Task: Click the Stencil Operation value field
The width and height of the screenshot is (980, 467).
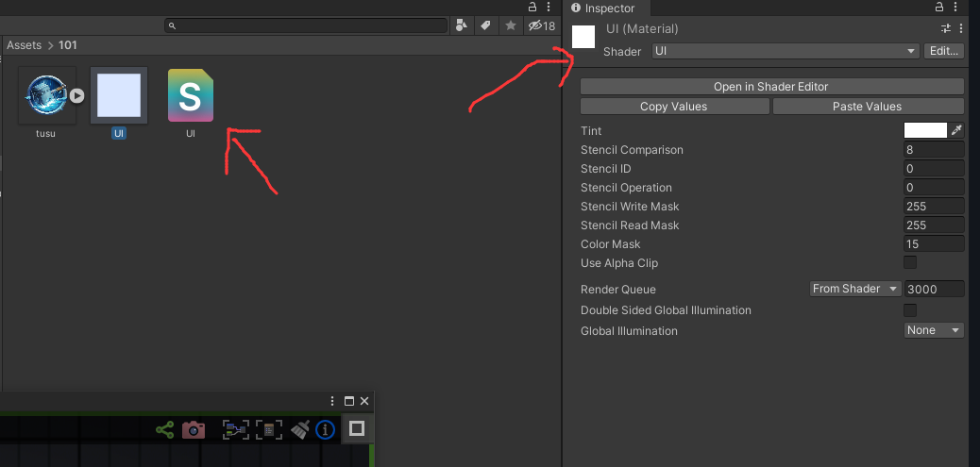Action: tap(934, 188)
